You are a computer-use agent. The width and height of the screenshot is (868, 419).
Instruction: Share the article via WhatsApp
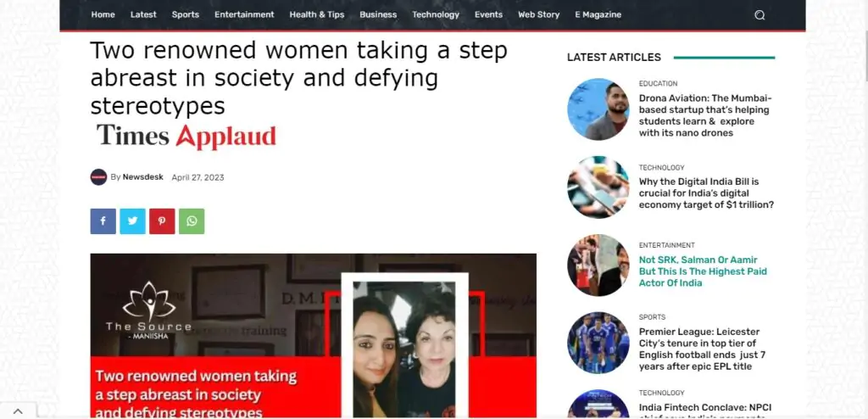click(192, 221)
